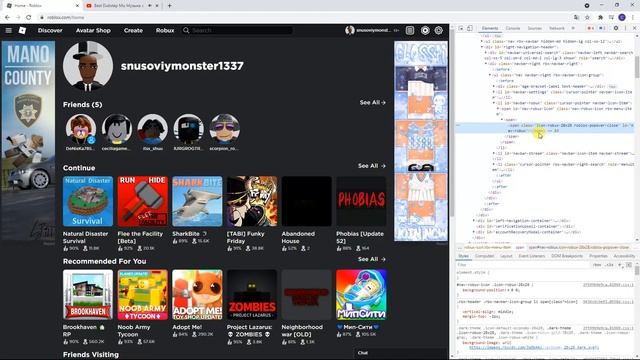Click DevTools error count badge
Screen dimensions: 640x360
[x=590, y=28]
